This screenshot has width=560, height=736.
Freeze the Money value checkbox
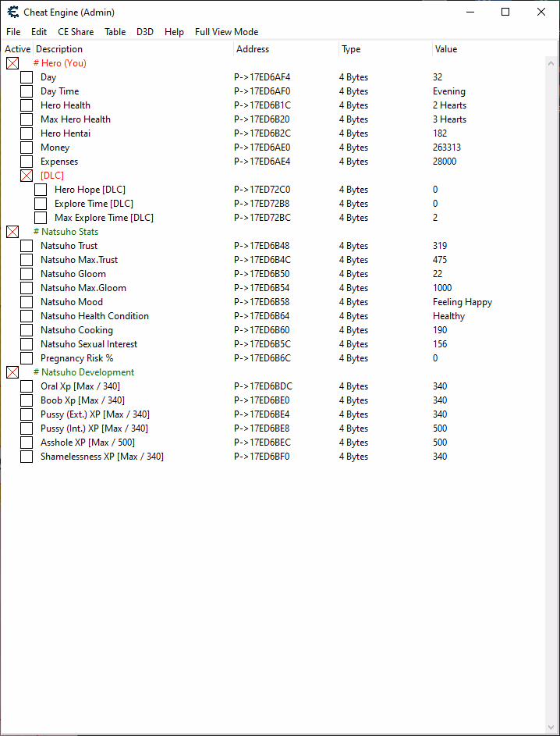click(x=27, y=148)
